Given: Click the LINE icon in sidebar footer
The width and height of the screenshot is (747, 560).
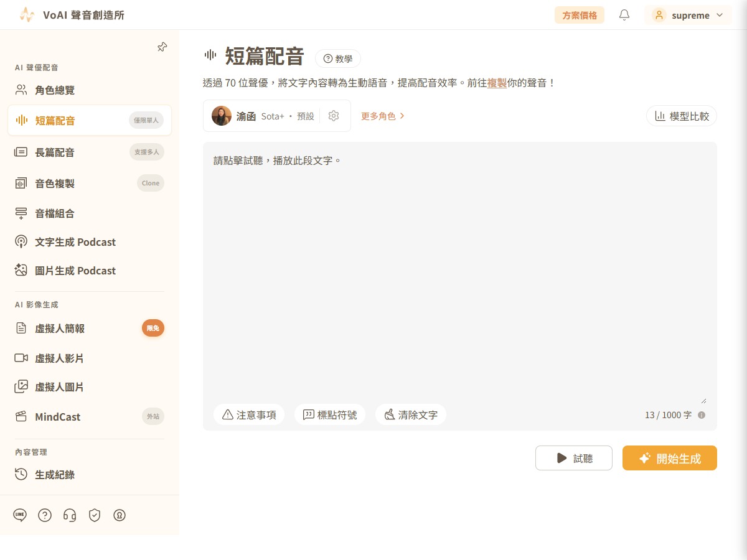Looking at the screenshot, I should [20, 515].
